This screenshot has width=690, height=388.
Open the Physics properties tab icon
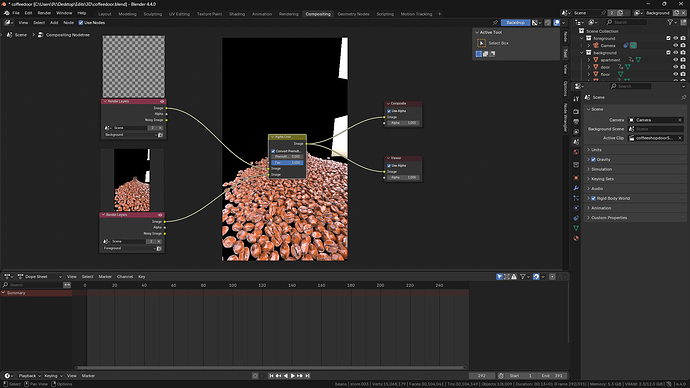pyautogui.click(x=576, y=208)
